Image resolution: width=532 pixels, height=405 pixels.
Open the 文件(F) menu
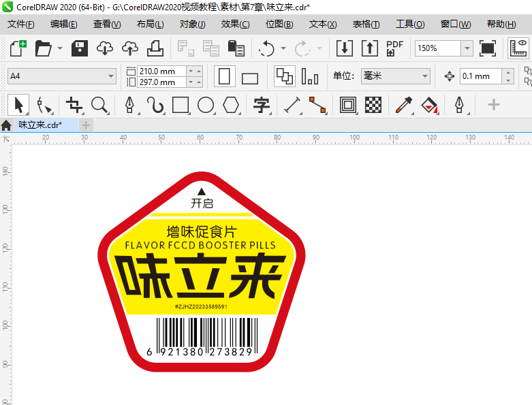coord(21,24)
